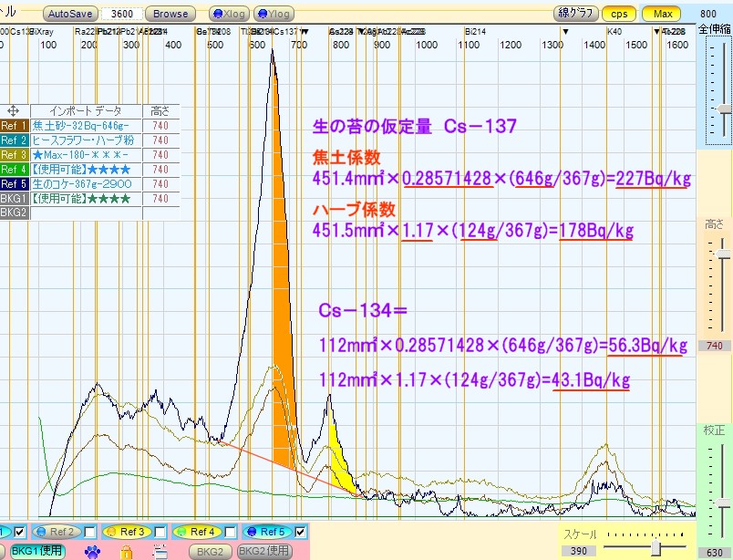The image size is (733, 560).
Task: Select the BKG1 row label
Action: 14,198
